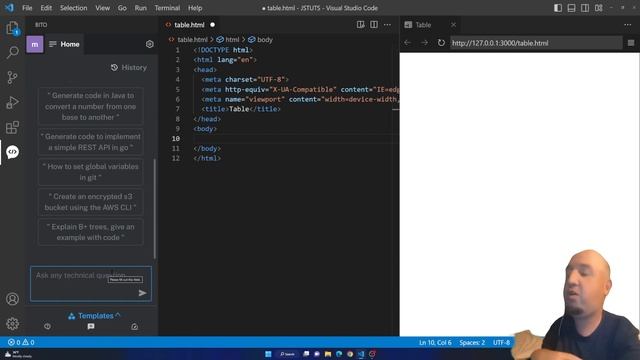
Task: Open the Run menu
Action: point(140,8)
